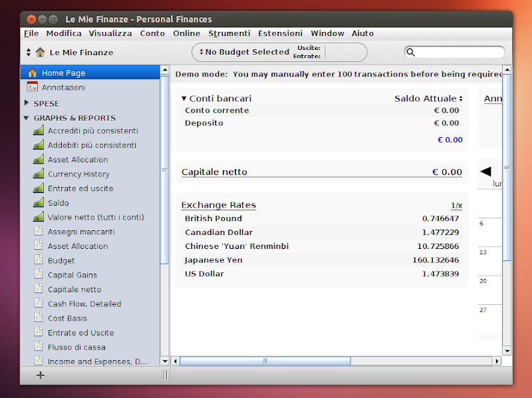Open the Aiuto menu
532x398 pixels.
tap(362, 33)
